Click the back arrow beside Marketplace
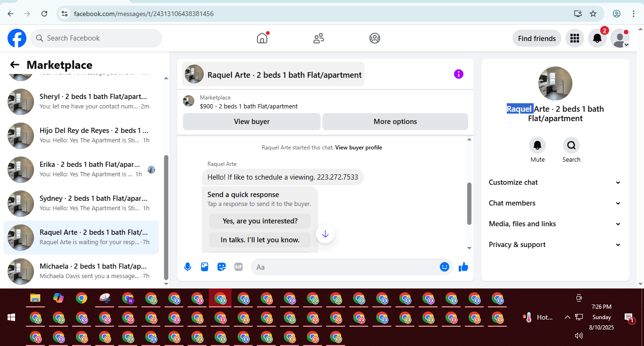The width and height of the screenshot is (644, 346). (15, 65)
